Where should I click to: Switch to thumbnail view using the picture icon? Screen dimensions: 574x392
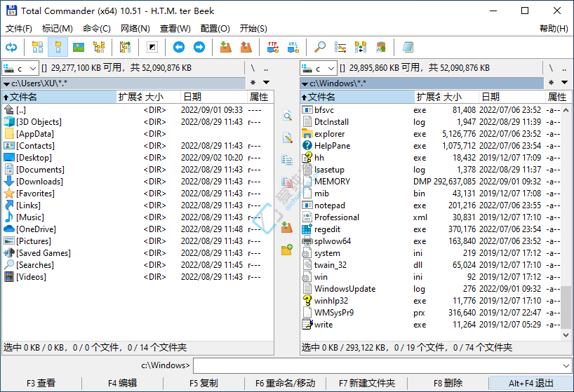coord(79,47)
